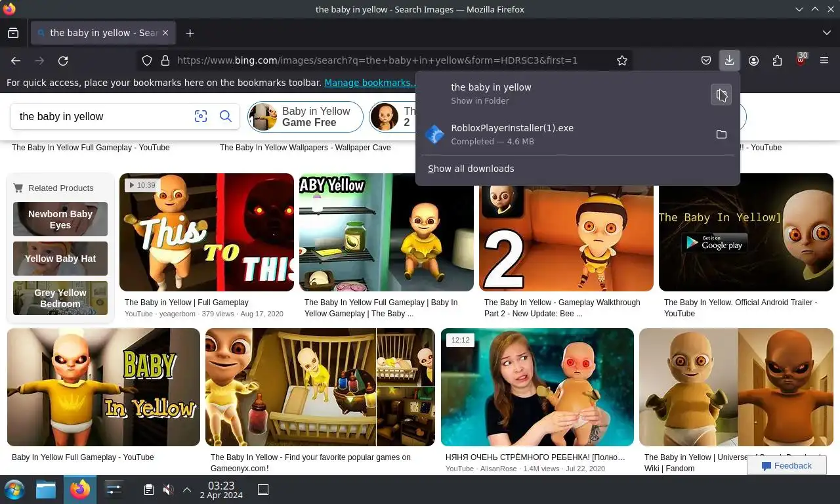Image resolution: width=840 pixels, height=504 pixels.
Task: Click the Yellow Baby Hat related product
Action: [60, 259]
